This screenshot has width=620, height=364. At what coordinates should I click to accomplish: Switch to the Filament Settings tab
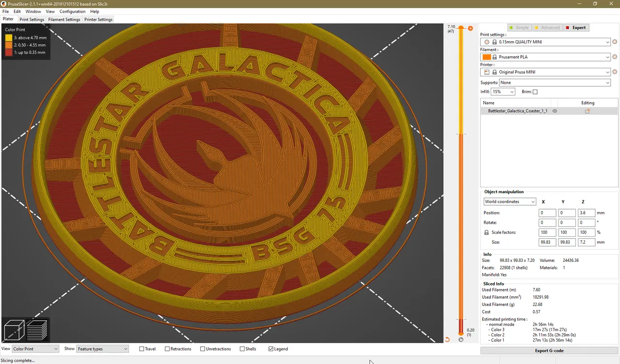(64, 20)
